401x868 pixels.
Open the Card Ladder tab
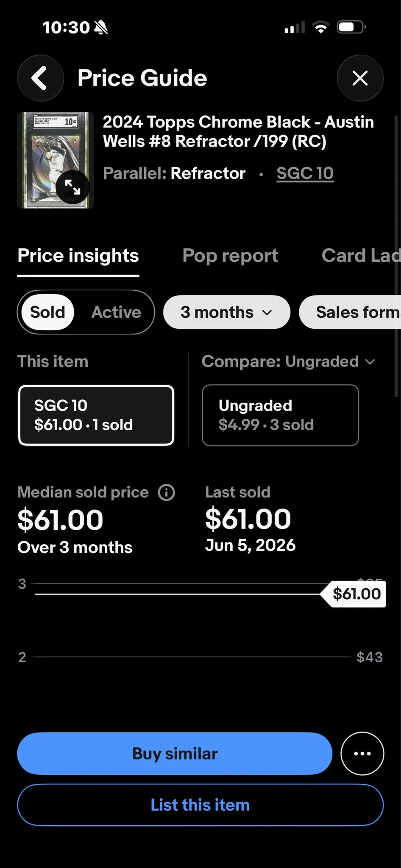click(x=361, y=256)
